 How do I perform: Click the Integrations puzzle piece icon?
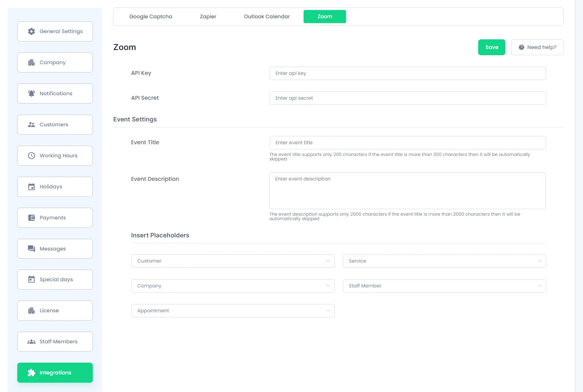pos(31,373)
